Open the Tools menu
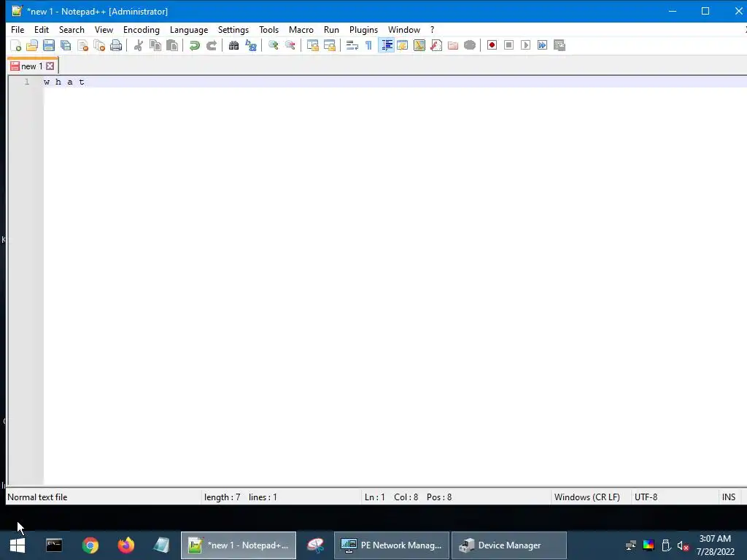This screenshot has width=747, height=560. click(x=268, y=29)
